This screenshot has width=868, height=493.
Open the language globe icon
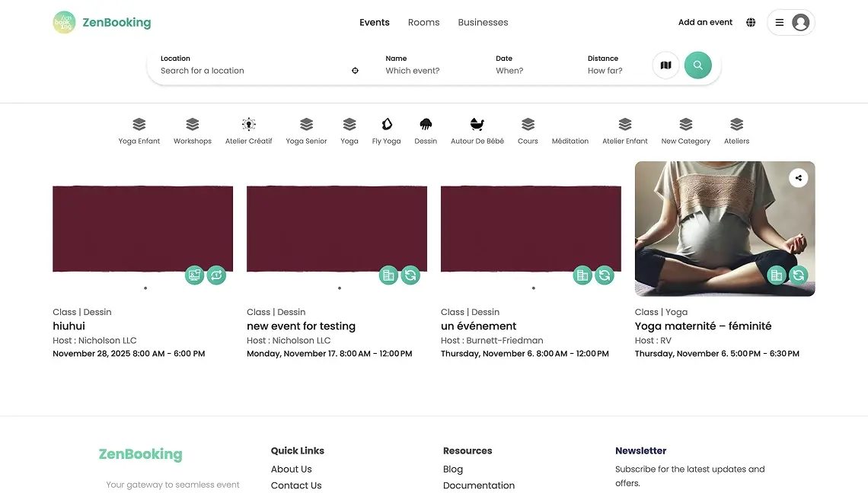pyautogui.click(x=751, y=23)
